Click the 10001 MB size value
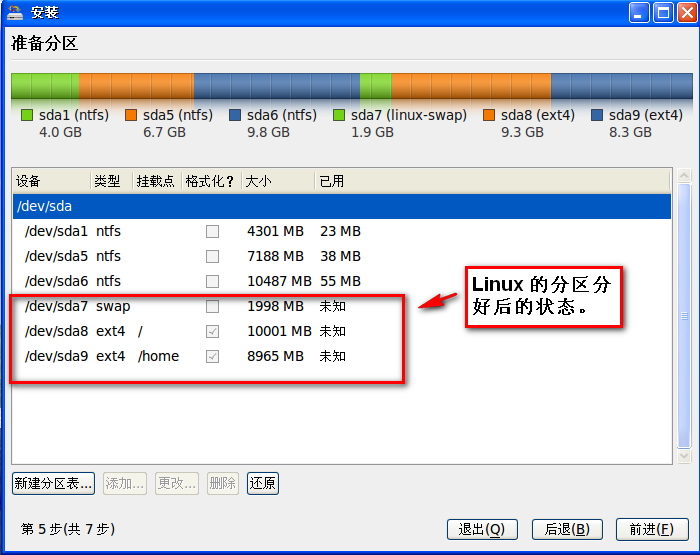This screenshot has width=700, height=555. (x=279, y=331)
